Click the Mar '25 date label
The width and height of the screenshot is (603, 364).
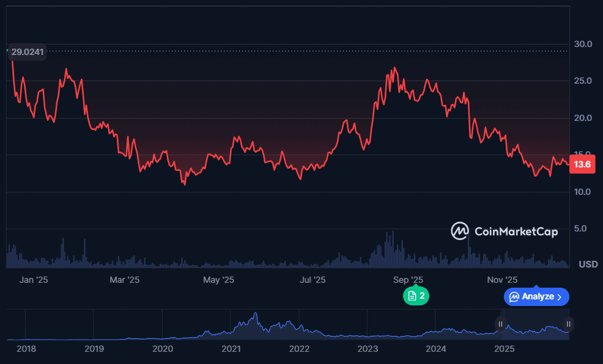pyautogui.click(x=125, y=280)
